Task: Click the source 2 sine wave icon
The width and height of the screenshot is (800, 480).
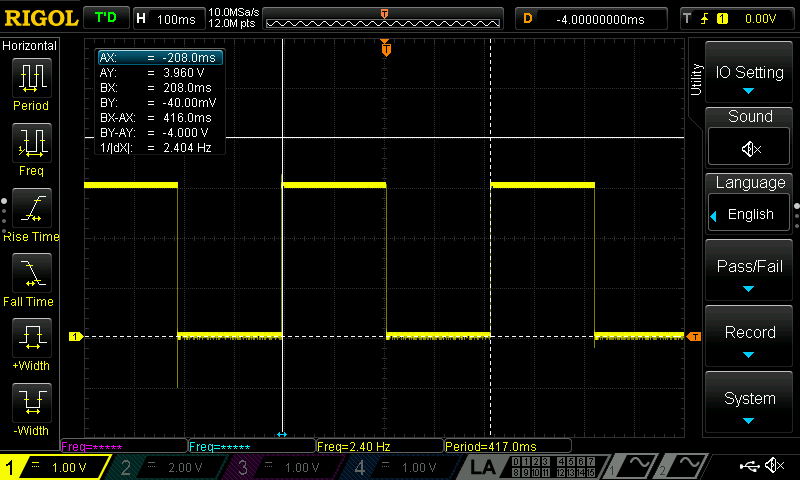Action: point(687,466)
